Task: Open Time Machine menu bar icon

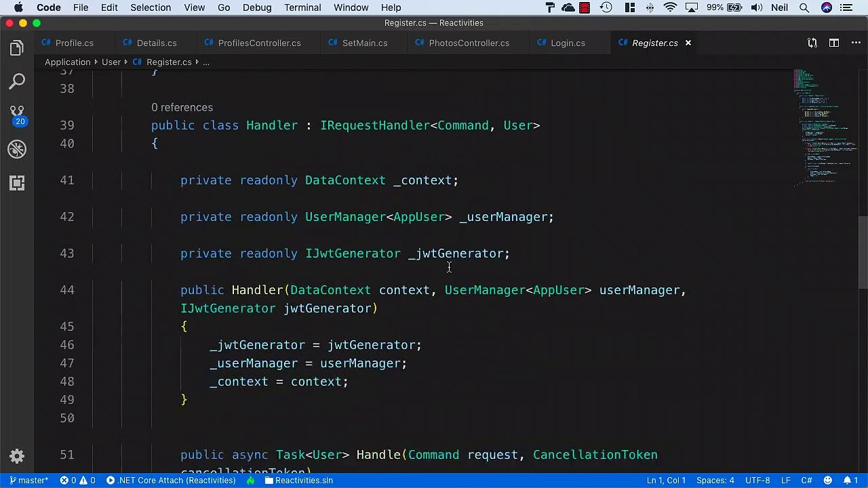Action: pos(606,7)
